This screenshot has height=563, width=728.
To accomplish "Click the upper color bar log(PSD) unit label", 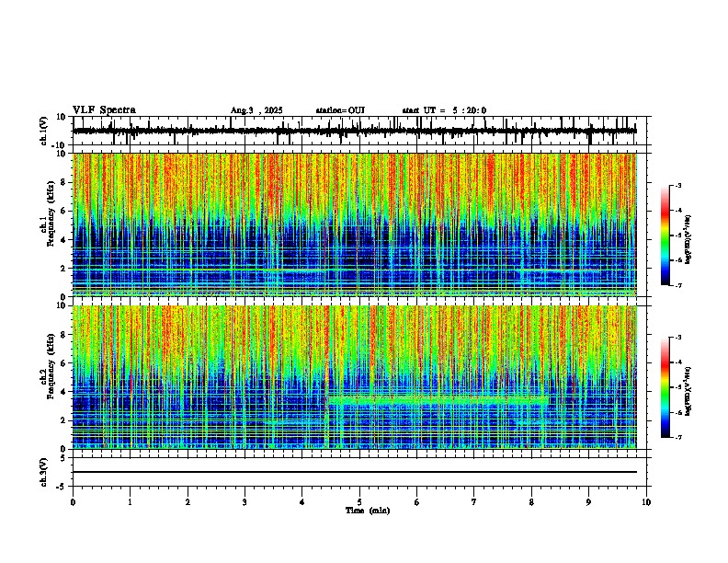I will coord(688,239).
